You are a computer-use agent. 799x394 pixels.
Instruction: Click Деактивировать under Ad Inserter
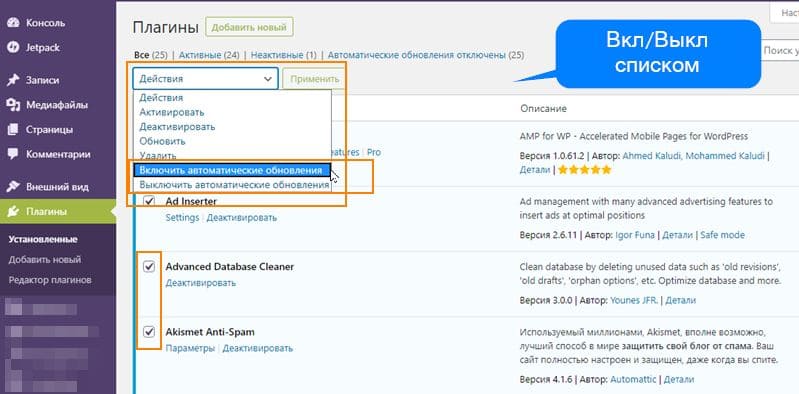point(242,218)
